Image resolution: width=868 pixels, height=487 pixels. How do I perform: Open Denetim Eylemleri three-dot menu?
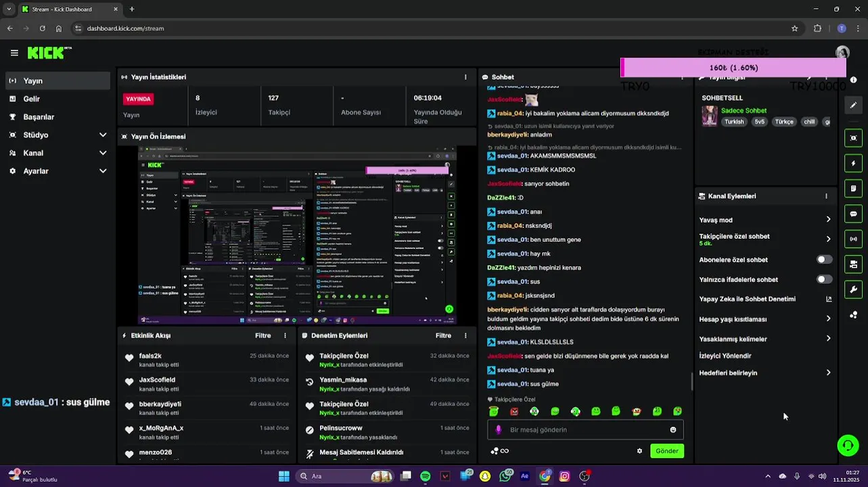[465, 335]
